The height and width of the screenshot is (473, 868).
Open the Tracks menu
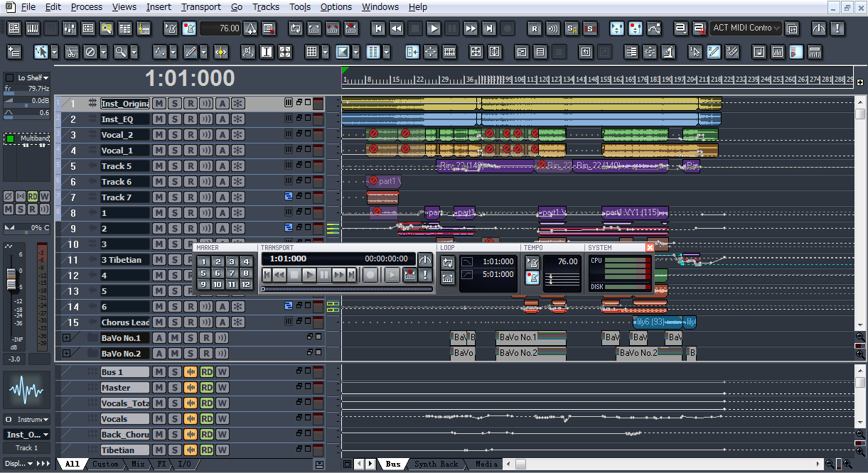(x=266, y=6)
